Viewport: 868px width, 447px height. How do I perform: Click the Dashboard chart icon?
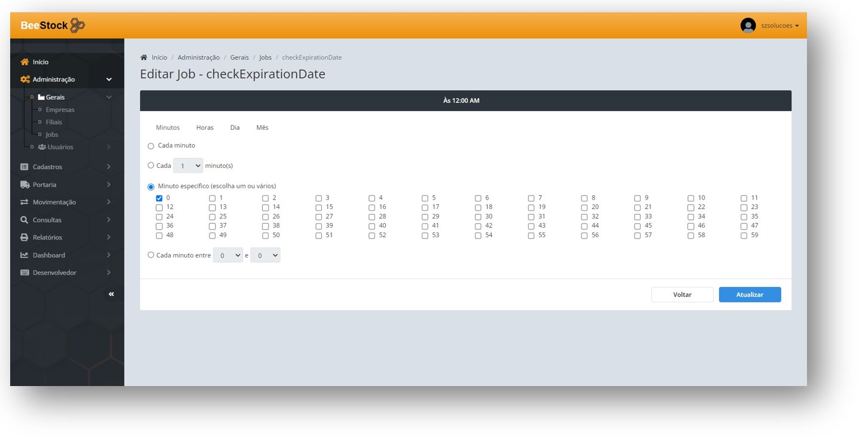(25, 255)
